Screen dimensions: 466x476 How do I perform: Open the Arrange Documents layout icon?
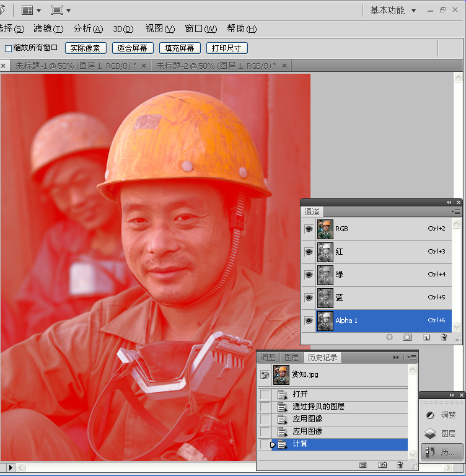[27, 11]
